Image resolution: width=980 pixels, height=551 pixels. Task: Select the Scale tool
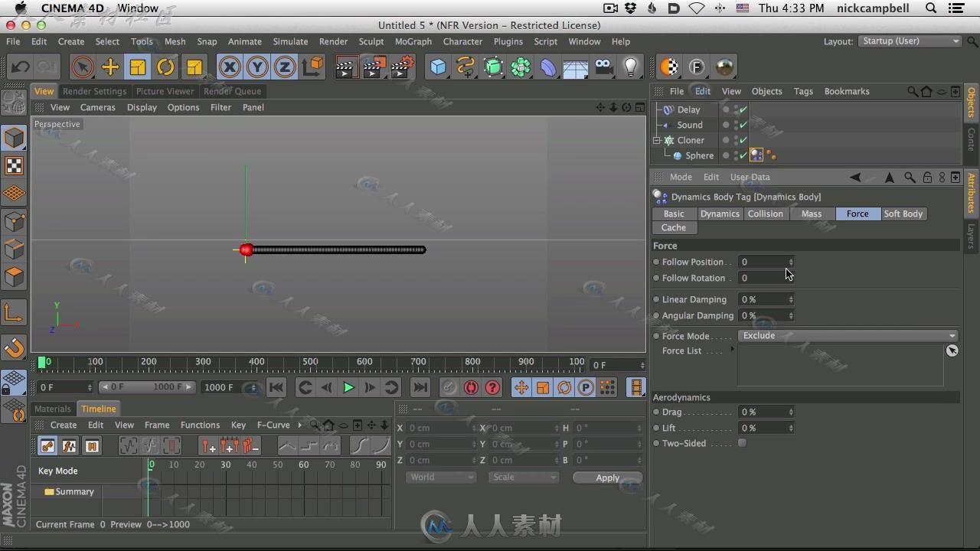pyautogui.click(x=138, y=67)
